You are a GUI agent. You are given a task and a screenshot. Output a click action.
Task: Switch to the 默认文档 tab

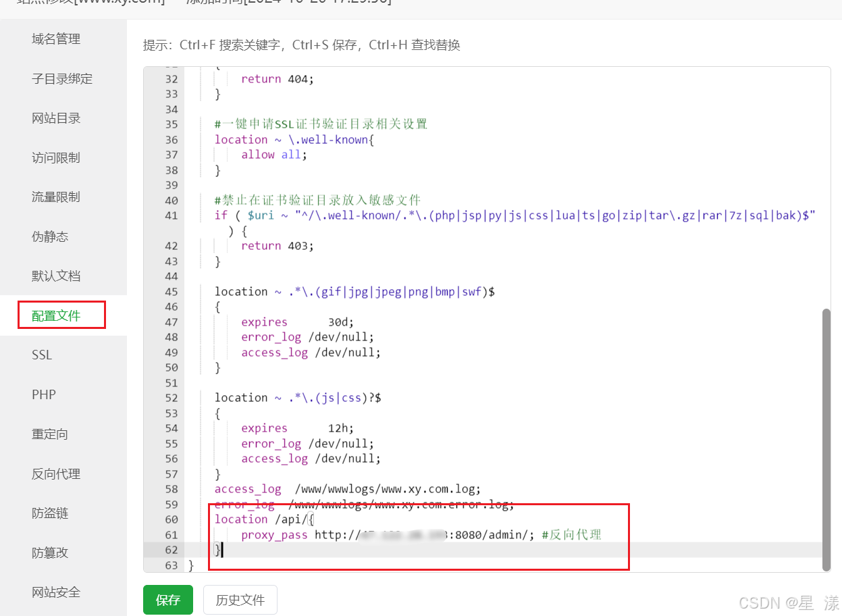(56, 276)
